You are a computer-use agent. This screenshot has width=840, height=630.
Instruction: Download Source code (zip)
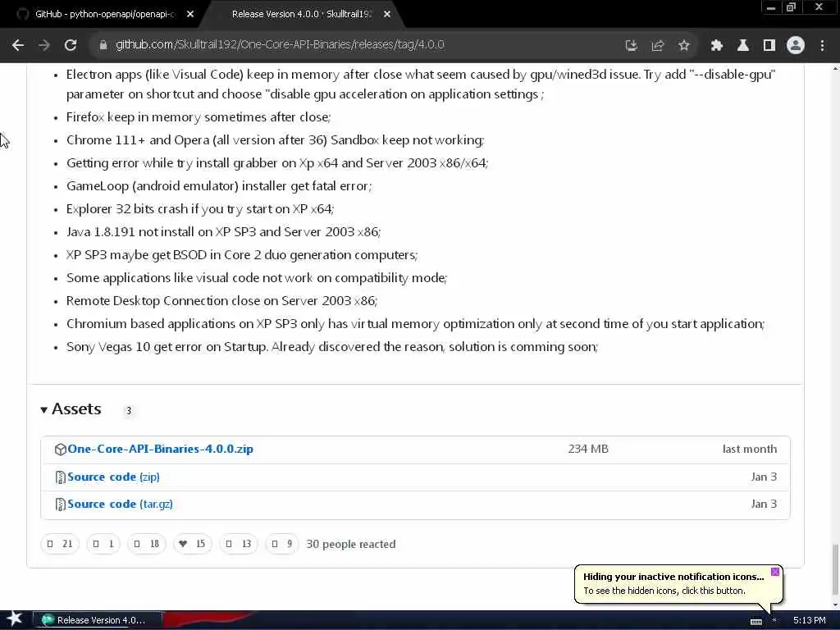click(113, 477)
